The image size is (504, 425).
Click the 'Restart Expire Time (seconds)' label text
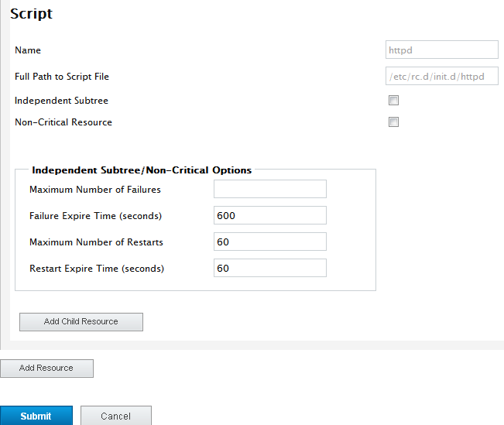(x=97, y=269)
